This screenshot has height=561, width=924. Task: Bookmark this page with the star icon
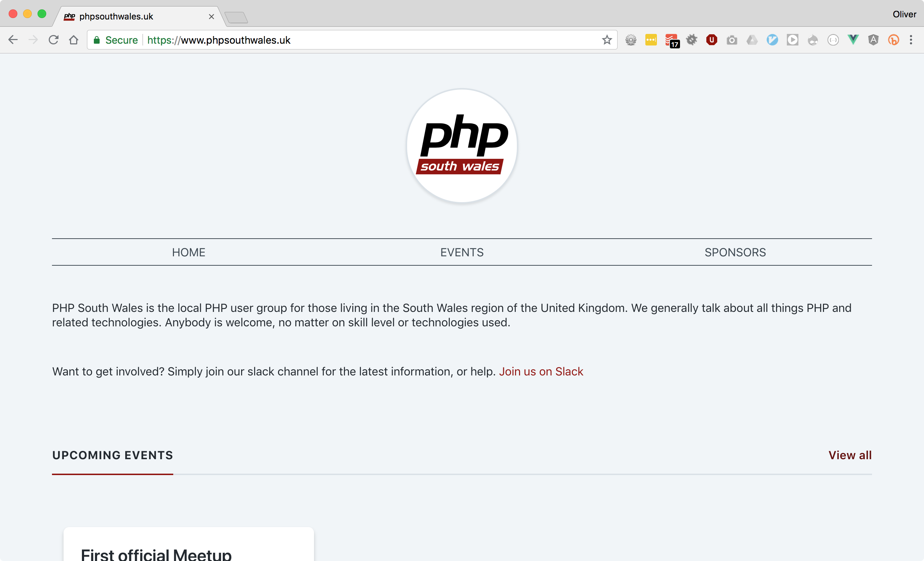607,40
